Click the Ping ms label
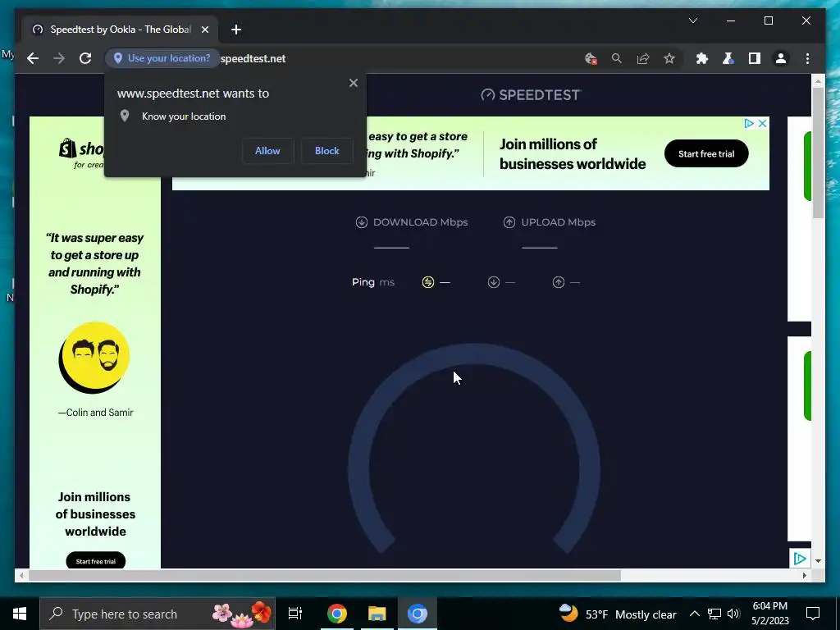This screenshot has height=630, width=840. [x=373, y=282]
